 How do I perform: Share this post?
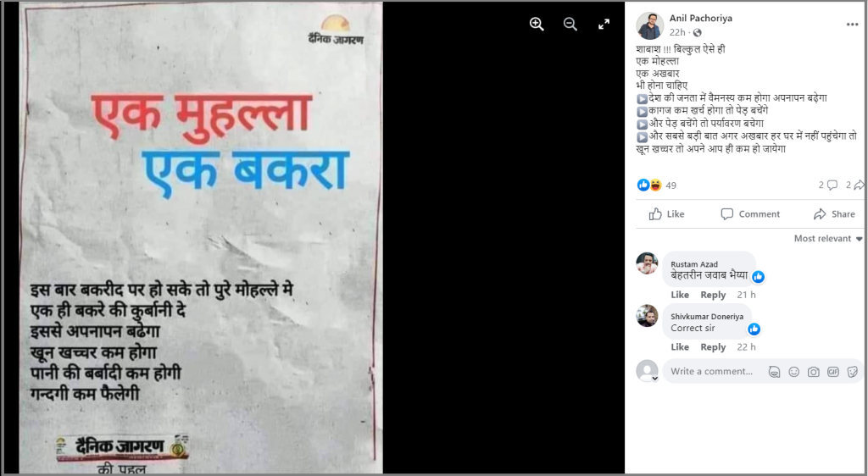pos(834,214)
